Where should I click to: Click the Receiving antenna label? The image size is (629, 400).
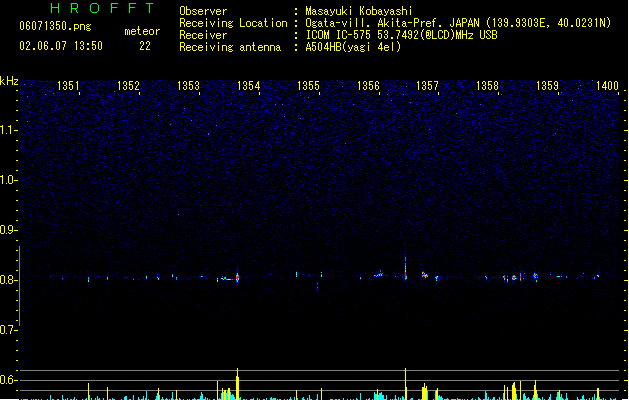tap(230, 47)
